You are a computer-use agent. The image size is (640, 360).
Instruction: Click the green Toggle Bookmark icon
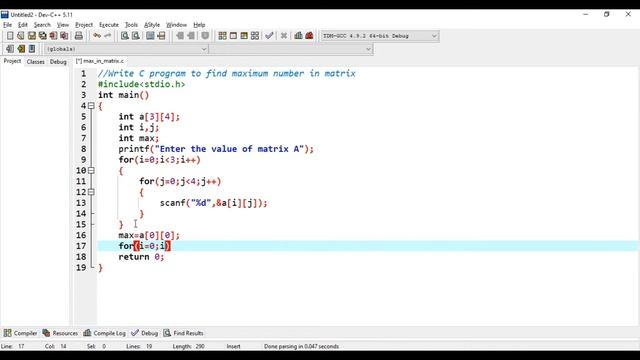21,49
